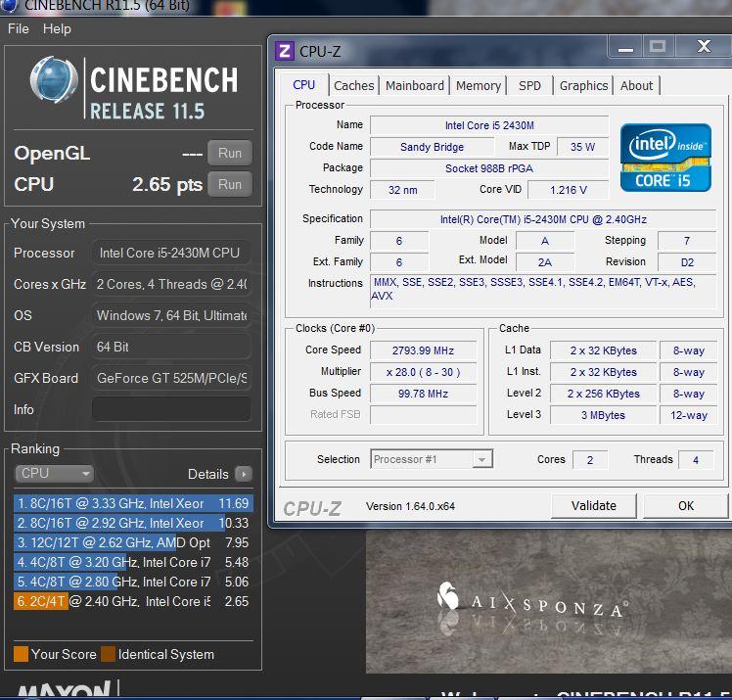Click the Revision value D2

[687, 262]
